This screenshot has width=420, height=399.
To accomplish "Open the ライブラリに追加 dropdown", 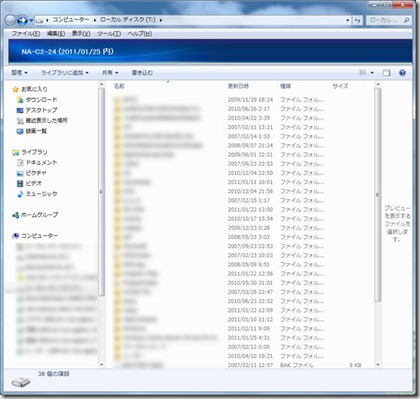I will [65, 73].
